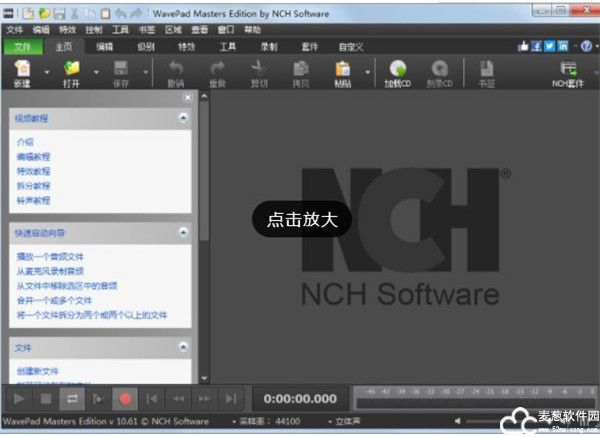Click the 从麦克风录制音频 link
The image size is (600, 437).
pyautogui.click(x=50, y=271)
